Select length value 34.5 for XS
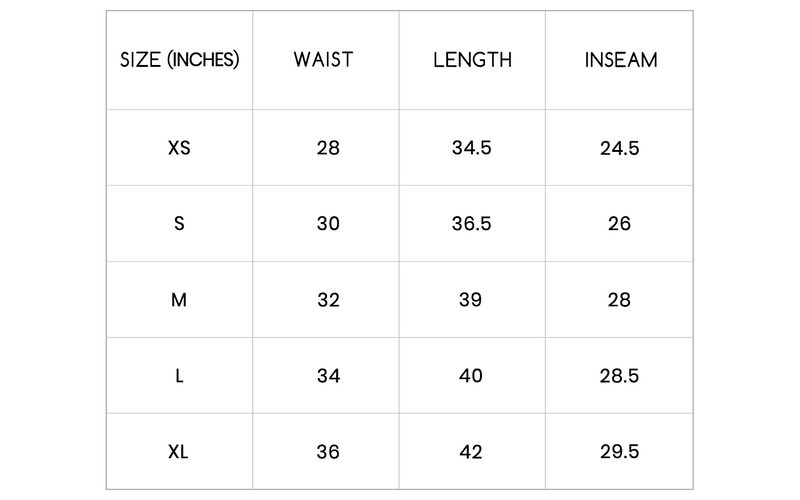This screenshot has height=500, width=800. coord(472,148)
